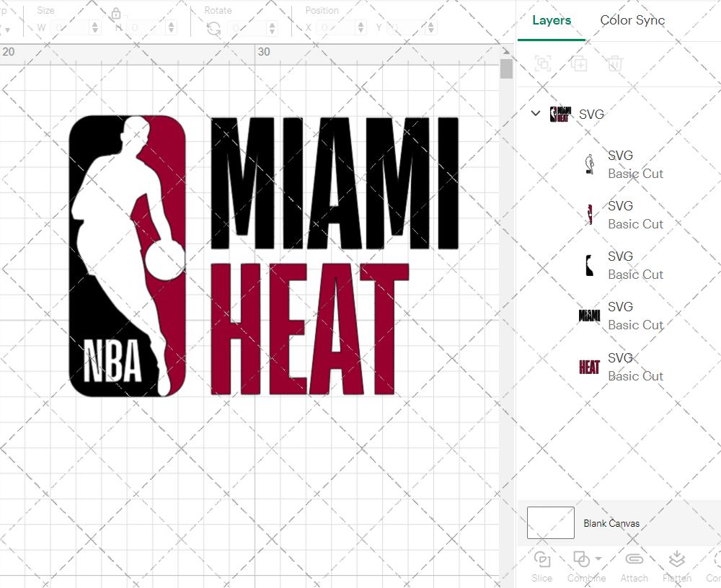Open the Color Sync tab

[632, 20]
